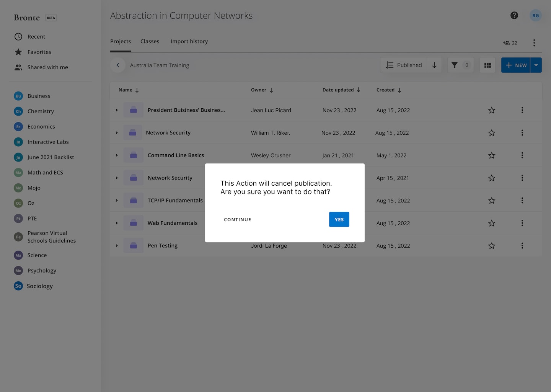
Task: Expand the Pen Testing row
Action: coord(117,246)
